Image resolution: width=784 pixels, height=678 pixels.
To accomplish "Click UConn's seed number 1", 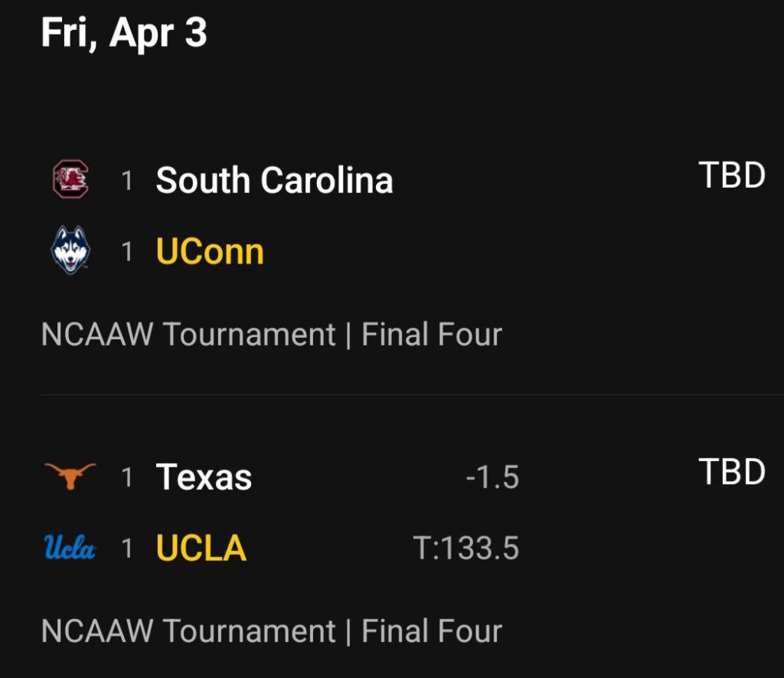I will pos(127,252).
